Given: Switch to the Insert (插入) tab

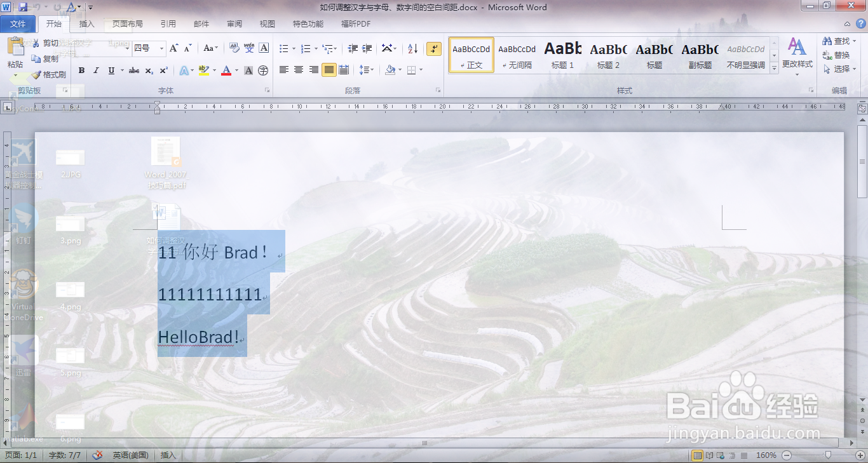Looking at the screenshot, I should [x=86, y=24].
